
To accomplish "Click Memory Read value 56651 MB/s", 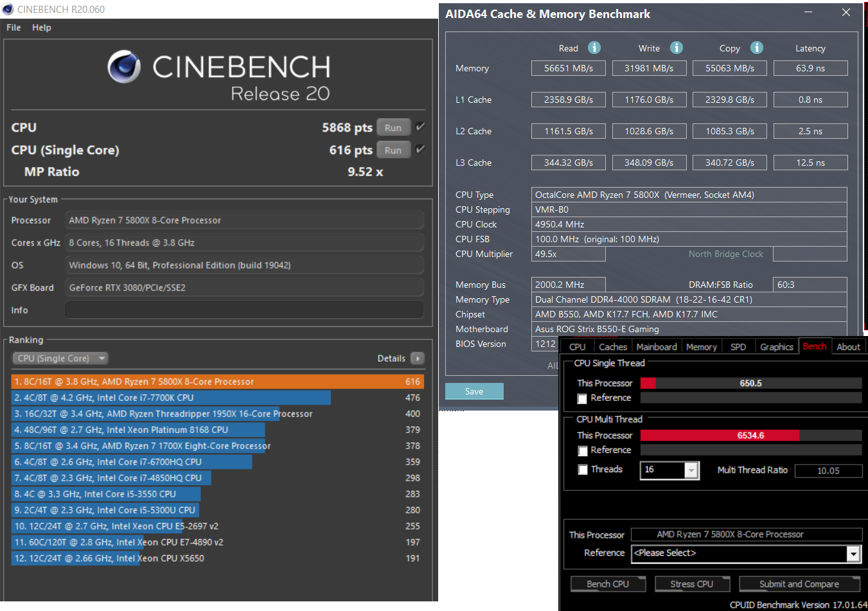I will click(569, 68).
